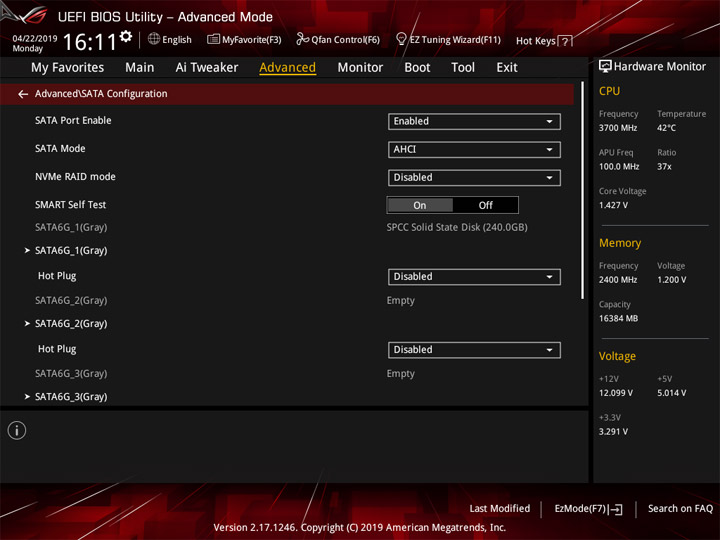This screenshot has height=540, width=720.
Task: Click the NVMe RAID mode label
Action: coord(75,176)
